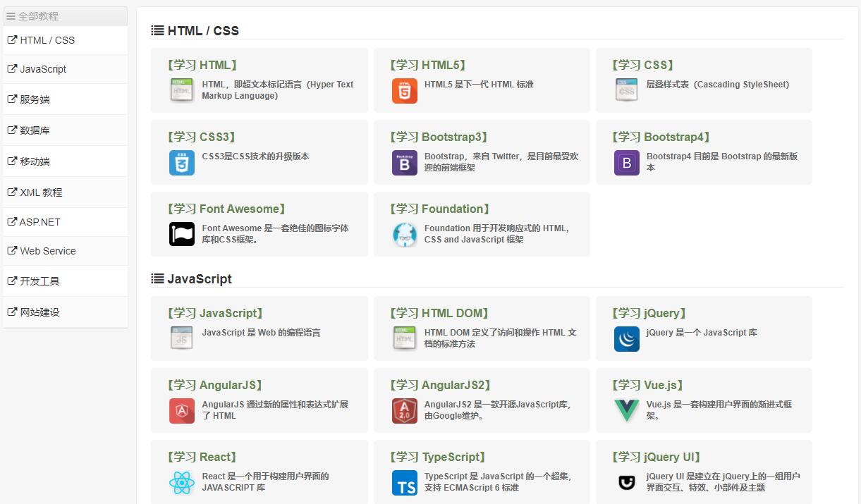Click the AngularJS red shield icon
Image resolution: width=861 pixels, height=504 pixels.
tap(182, 410)
